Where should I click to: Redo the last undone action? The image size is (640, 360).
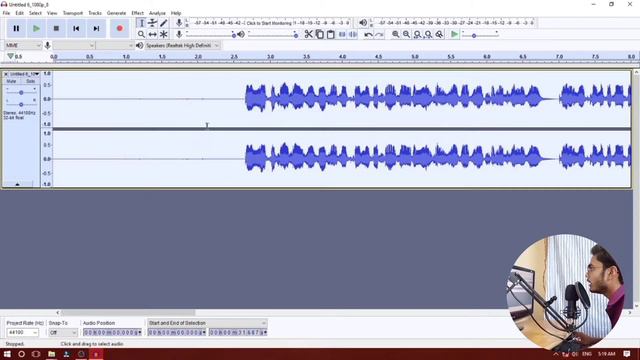click(x=379, y=35)
